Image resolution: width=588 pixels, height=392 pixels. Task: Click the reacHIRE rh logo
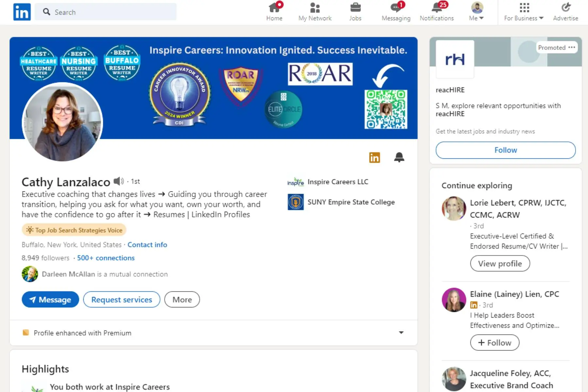pyautogui.click(x=455, y=59)
